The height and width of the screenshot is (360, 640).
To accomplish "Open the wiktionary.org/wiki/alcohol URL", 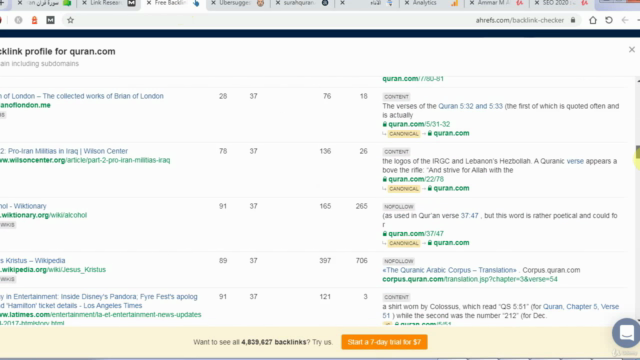I will tap(43, 215).
